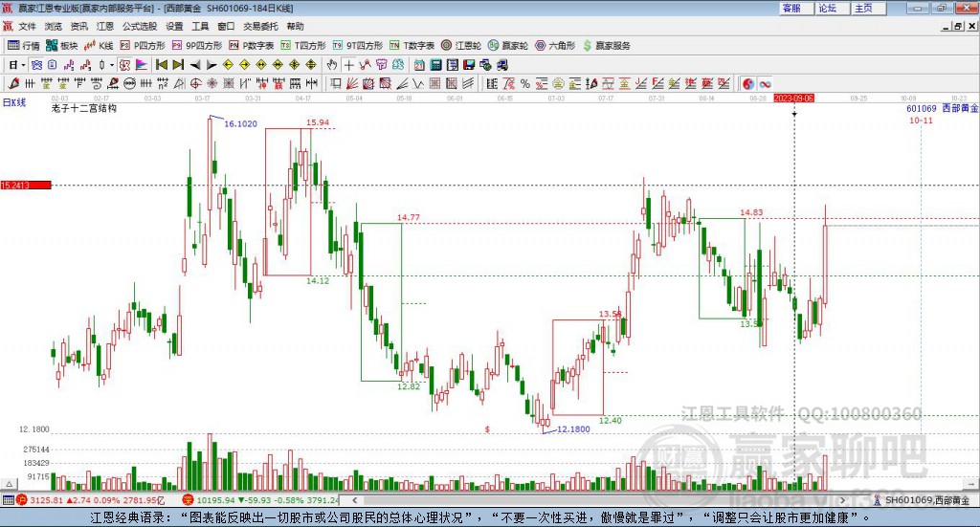
Task: Switch to the K线 chart view
Action: [99, 46]
